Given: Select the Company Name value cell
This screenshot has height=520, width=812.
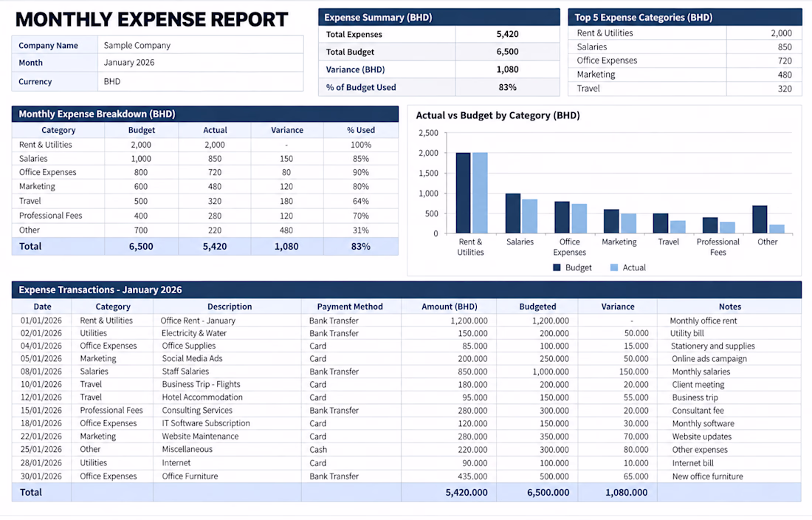Looking at the screenshot, I should (x=200, y=45).
